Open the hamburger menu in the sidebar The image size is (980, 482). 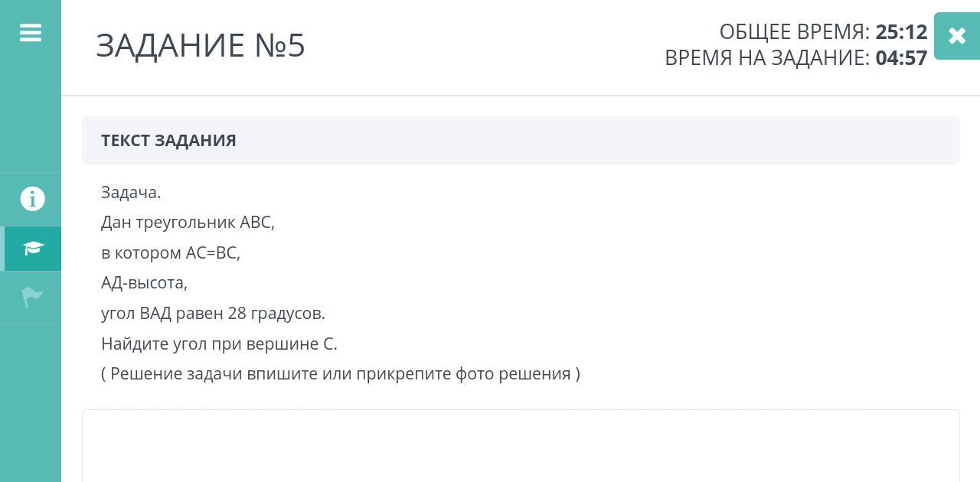pyautogui.click(x=31, y=33)
